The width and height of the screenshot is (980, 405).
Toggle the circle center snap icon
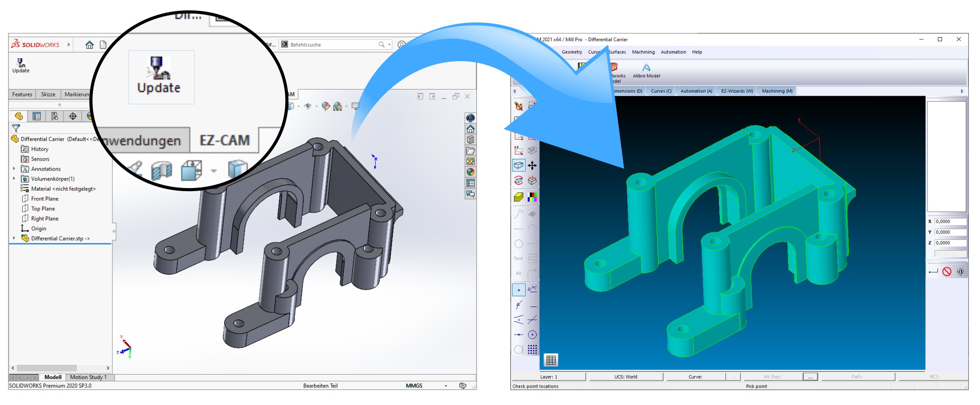click(532, 335)
